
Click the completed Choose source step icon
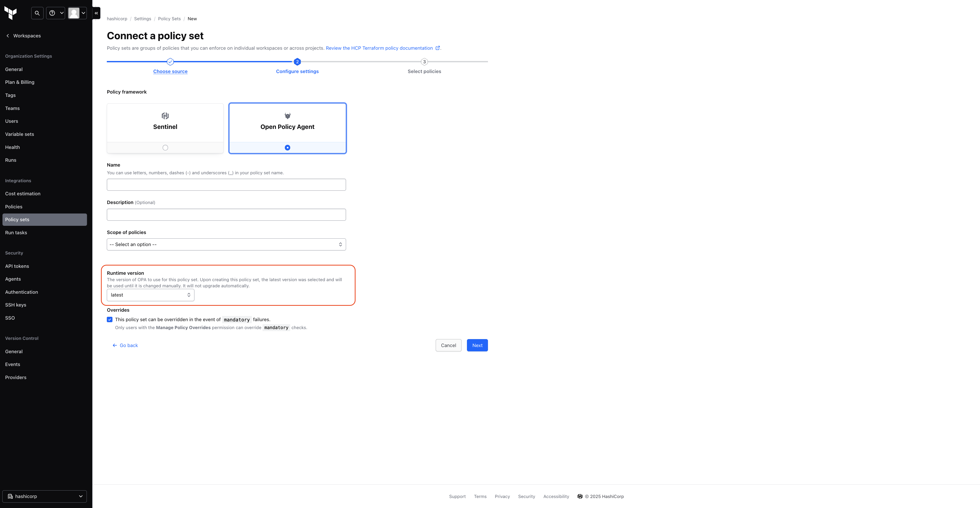coord(170,62)
